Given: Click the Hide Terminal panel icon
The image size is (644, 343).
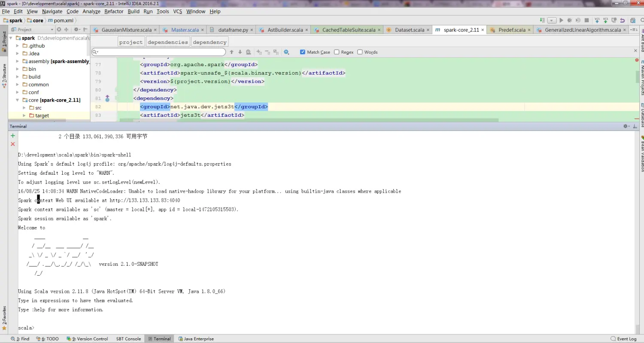Looking at the screenshot, I should [635, 126].
